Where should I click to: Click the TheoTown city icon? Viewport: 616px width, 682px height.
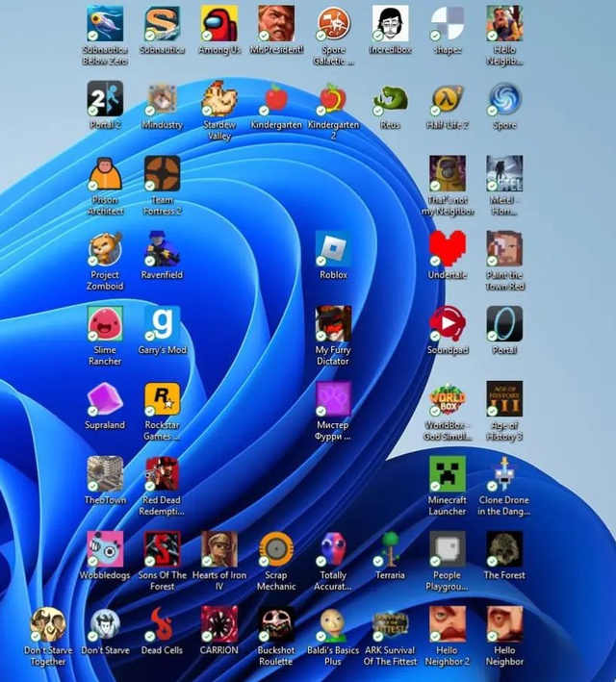pyautogui.click(x=105, y=474)
